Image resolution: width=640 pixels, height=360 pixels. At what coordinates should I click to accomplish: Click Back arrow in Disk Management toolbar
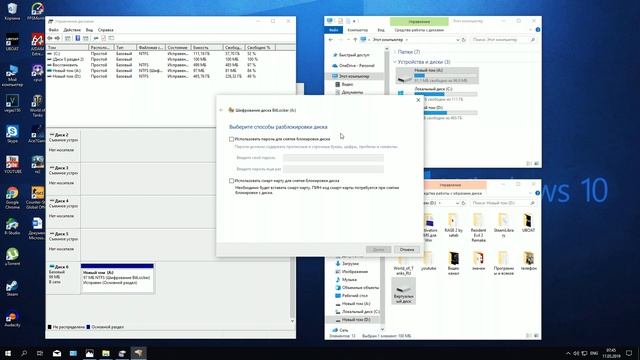(50, 38)
